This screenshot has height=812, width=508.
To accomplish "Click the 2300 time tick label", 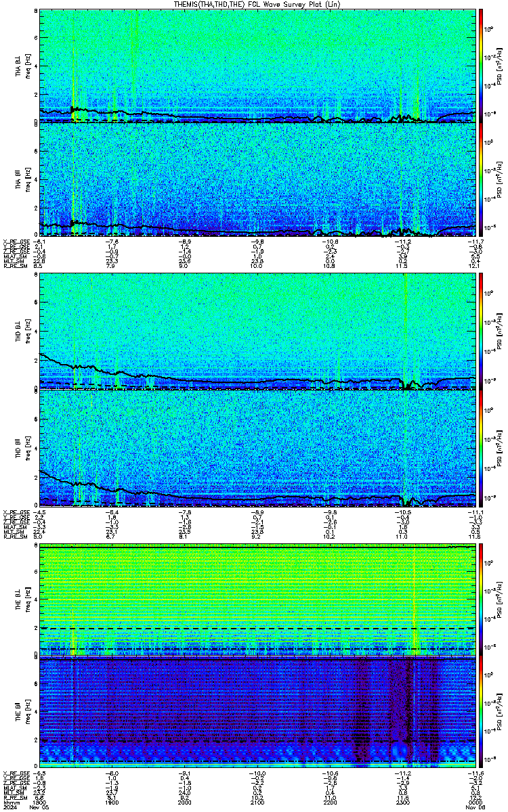I will (x=402, y=802).
